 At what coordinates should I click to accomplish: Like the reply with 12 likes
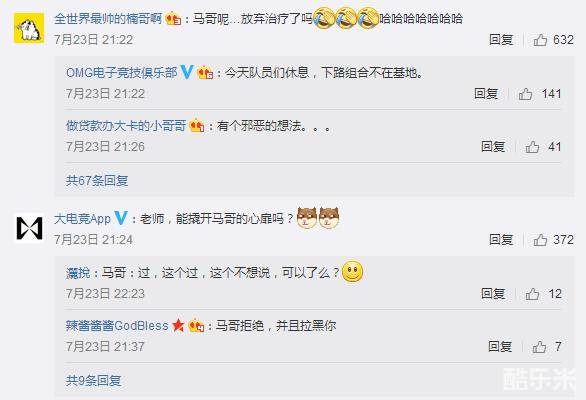pyautogui.click(x=532, y=294)
